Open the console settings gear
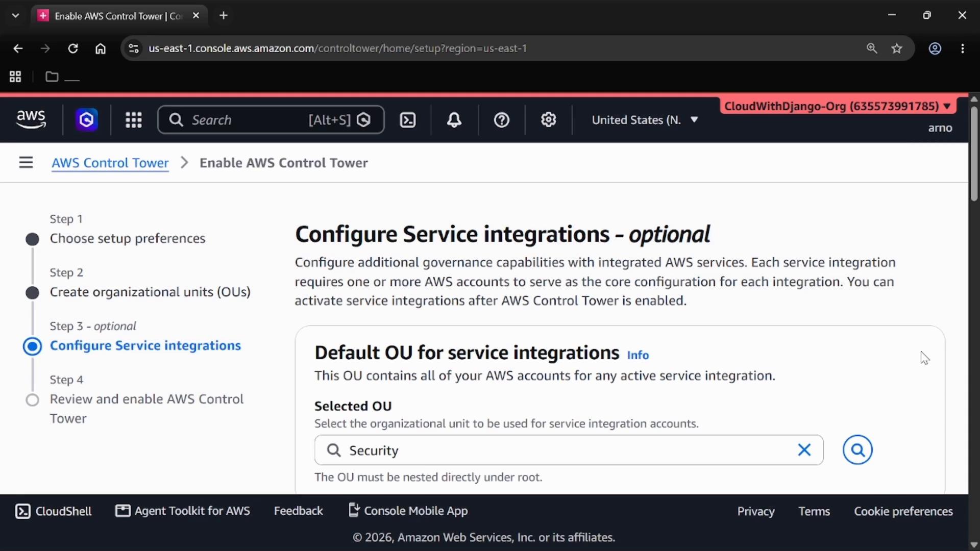The height and width of the screenshot is (551, 980). (x=549, y=120)
